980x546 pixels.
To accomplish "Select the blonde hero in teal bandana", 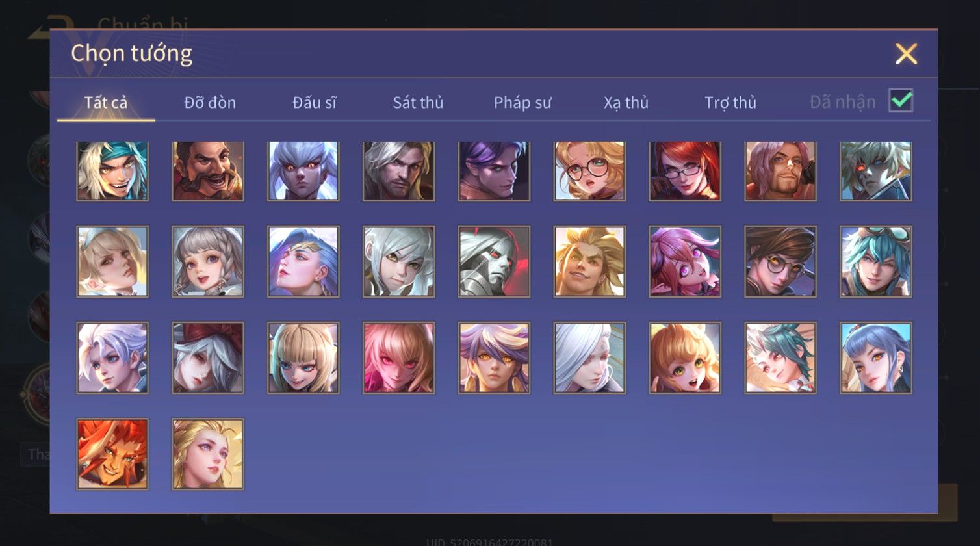I will pyautogui.click(x=112, y=170).
